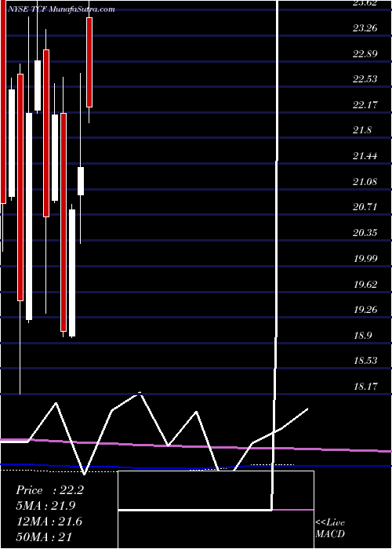
Task: Click the 22.53 price axis label
Action: pyautogui.click(x=365, y=79)
